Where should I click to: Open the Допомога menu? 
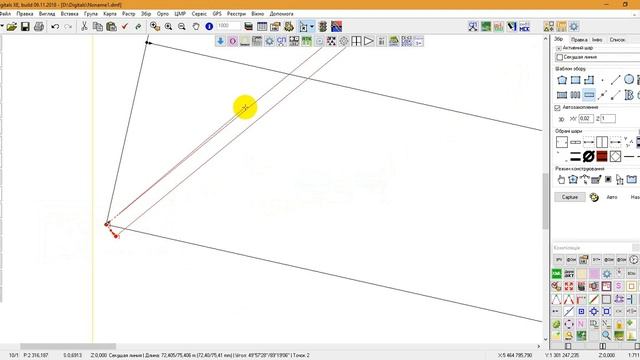pos(281,13)
